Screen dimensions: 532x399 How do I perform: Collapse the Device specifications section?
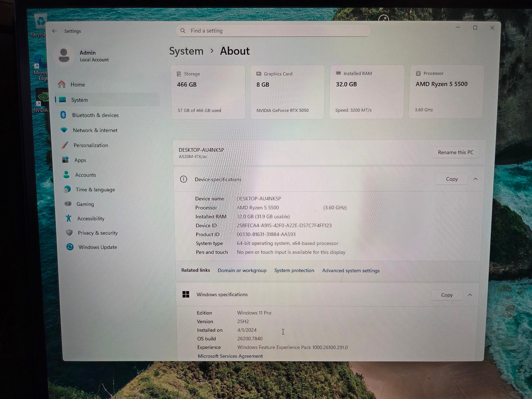click(475, 179)
